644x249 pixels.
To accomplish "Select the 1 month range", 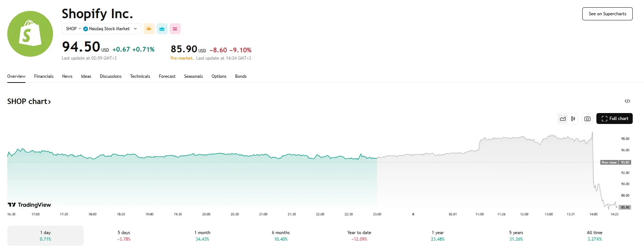I will click(202, 236).
